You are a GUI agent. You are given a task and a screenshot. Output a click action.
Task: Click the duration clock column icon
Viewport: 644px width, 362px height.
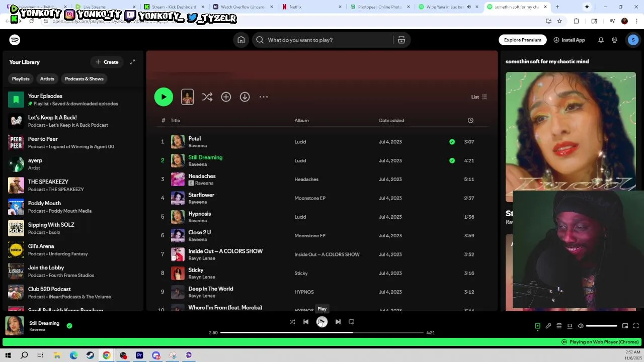click(x=470, y=120)
